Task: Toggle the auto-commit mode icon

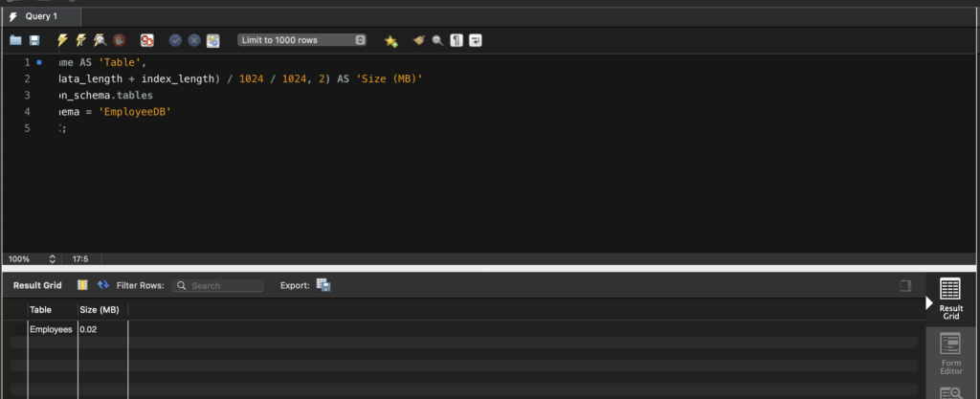Action: pos(213,40)
